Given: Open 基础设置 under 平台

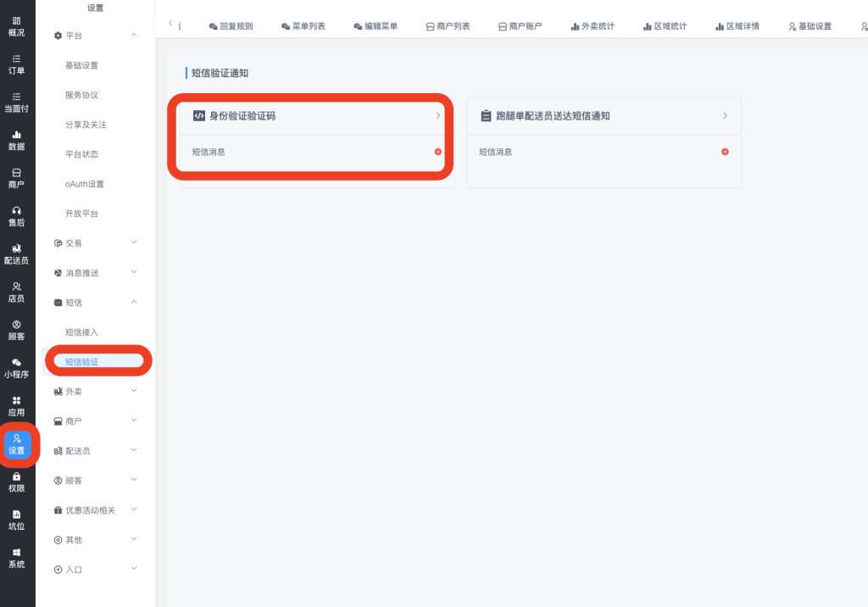Looking at the screenshot, I should 82,65.
